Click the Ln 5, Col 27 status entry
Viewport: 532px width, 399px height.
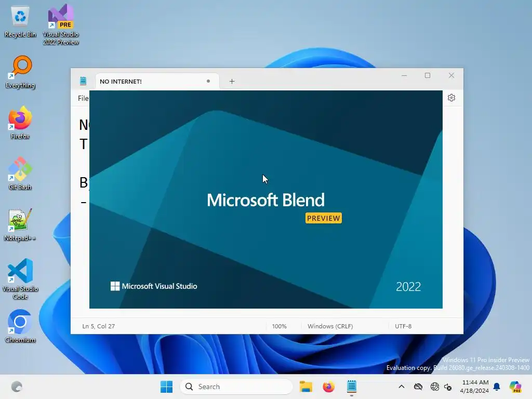click(98, 326)
